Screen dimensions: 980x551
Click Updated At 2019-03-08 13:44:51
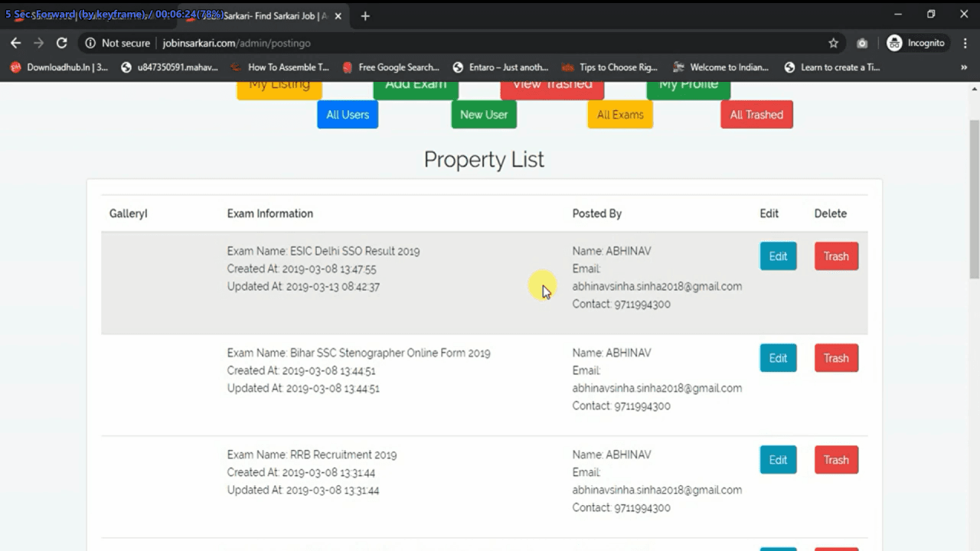click(x=303, y=388)
